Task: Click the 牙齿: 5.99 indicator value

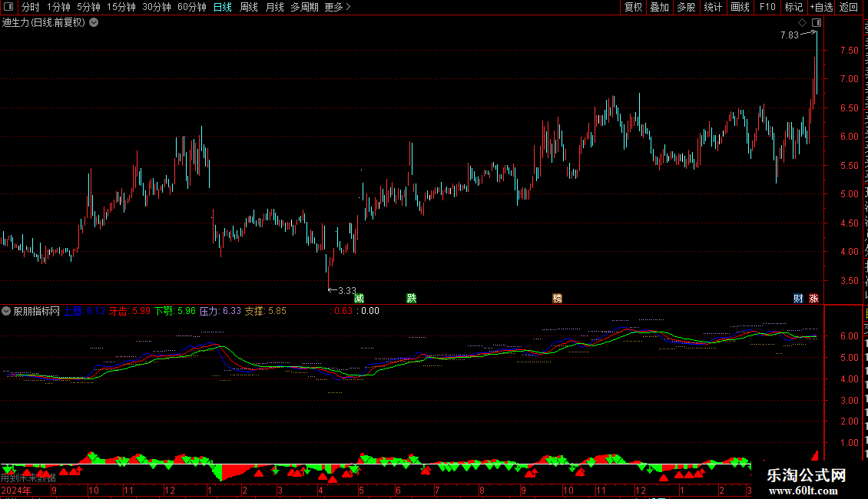Action: 130,311
